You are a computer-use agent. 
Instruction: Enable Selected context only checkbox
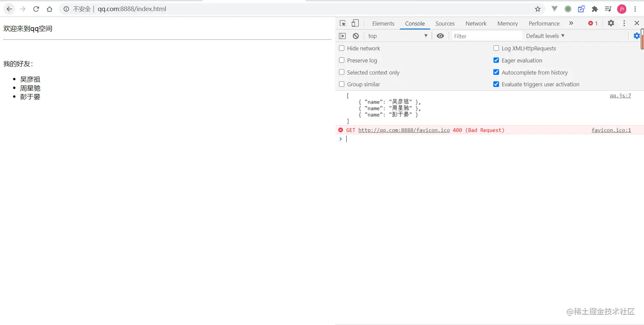[342, 72]
